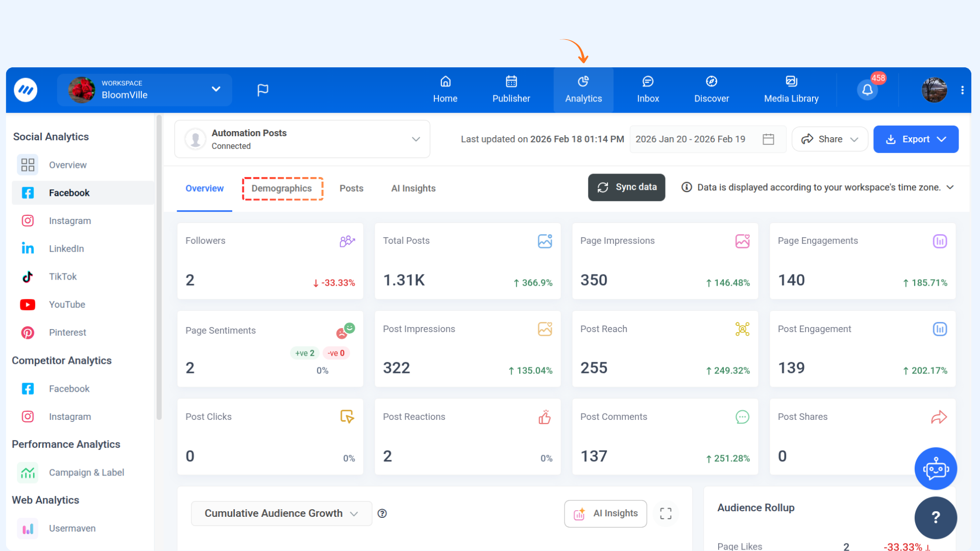This screenshot has width=980, height=551.
Task: Open the three-dot more options menu
Action: click(962, 90)
